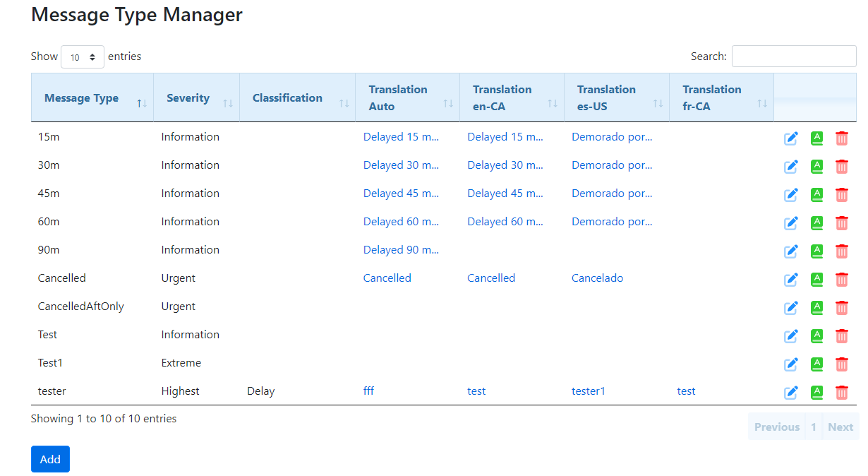Open Delayed 60 m... Auto translation link

tap(401, 222)
